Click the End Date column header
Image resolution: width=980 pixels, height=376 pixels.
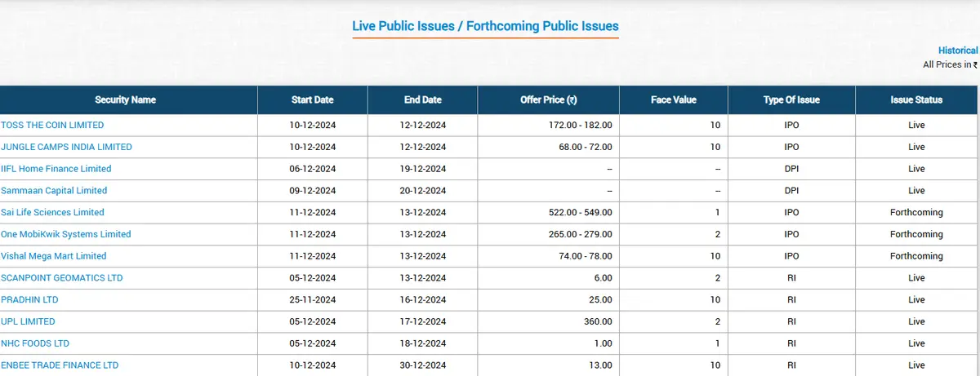pos(423,100)
